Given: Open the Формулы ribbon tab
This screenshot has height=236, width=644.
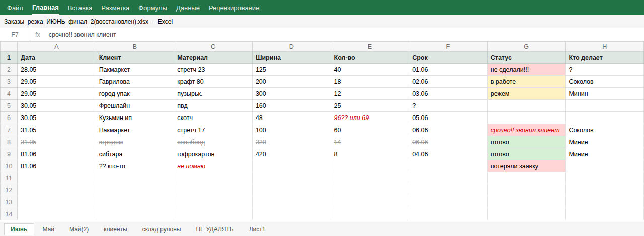Looking at the screenshot, I should pos(152,8).
